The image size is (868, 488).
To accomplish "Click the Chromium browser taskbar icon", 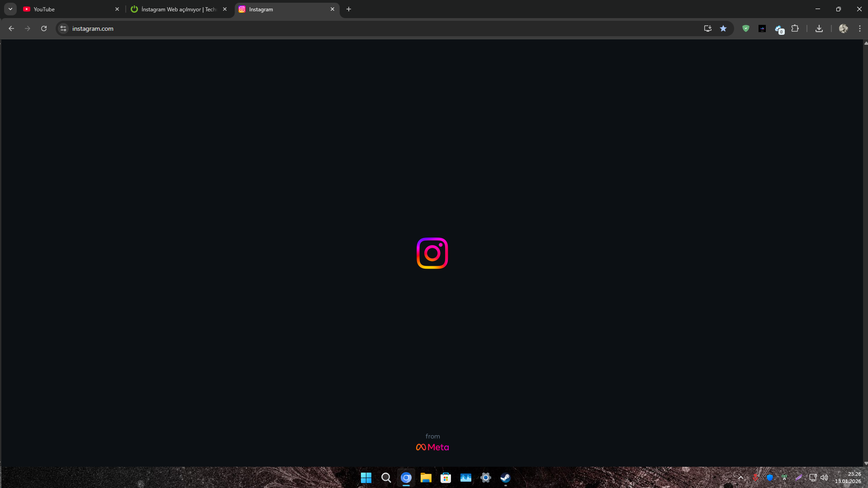I will point(406,478).
